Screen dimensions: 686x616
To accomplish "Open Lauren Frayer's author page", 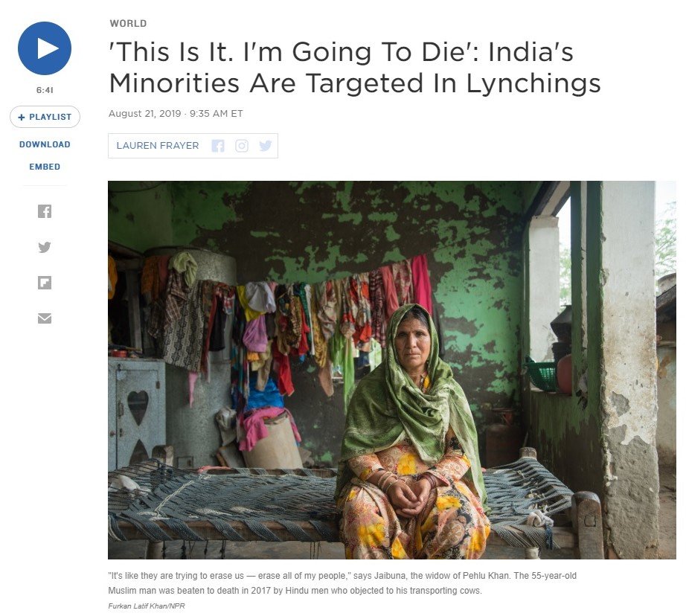I will coord(158,146).
